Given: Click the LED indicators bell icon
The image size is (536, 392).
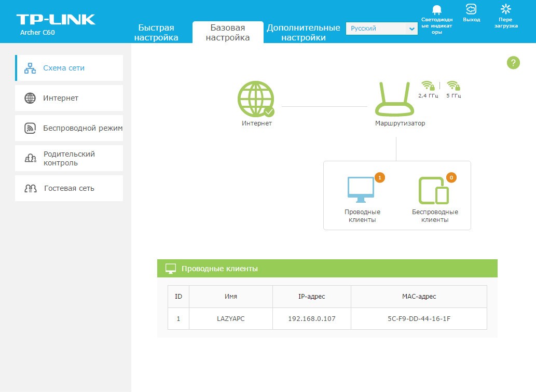Looking at the screenshot, I should [x=436, y=10].
